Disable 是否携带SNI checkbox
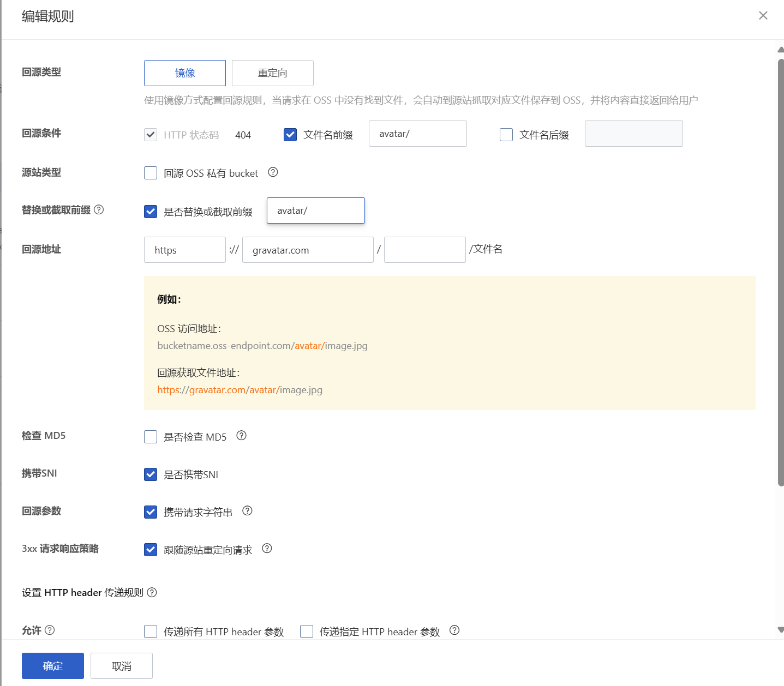This screenshot has width=784, height=686. pyautogui.click(x=151, y=474)
